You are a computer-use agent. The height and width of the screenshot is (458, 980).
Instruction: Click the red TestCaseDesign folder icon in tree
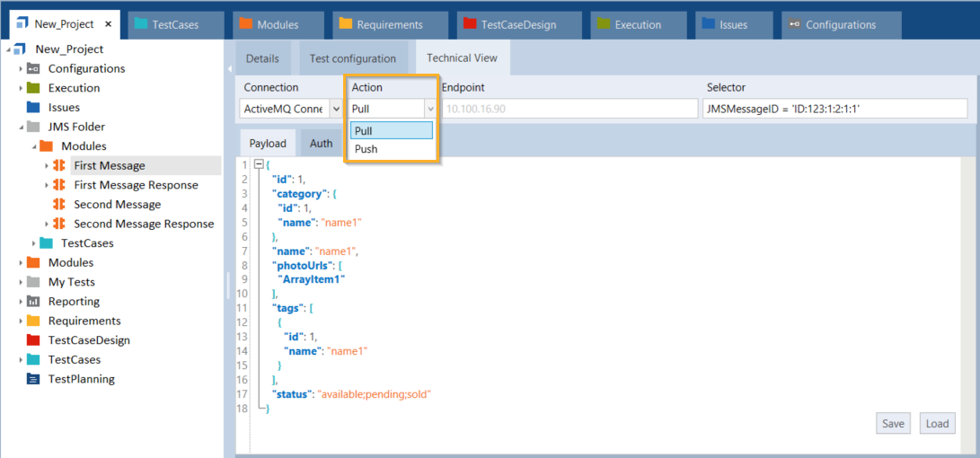click(x=33, y=340)
